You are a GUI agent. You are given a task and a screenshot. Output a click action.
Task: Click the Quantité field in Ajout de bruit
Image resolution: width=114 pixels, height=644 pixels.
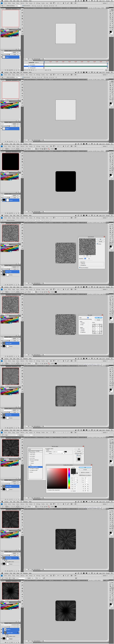click(86, 259)
